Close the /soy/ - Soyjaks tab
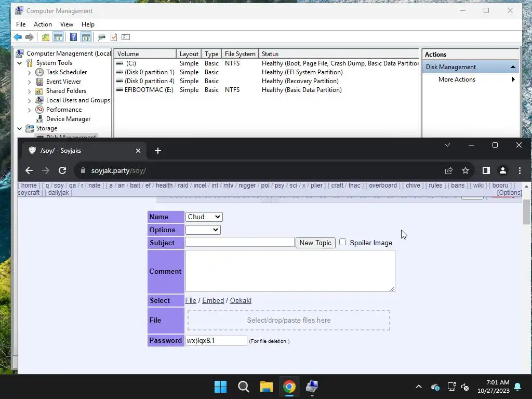 pos(138,151)
